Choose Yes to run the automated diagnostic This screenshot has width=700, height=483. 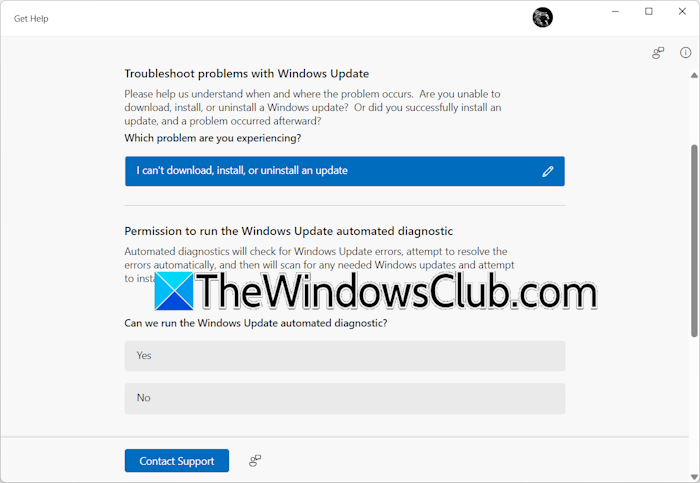pos(345,356)
